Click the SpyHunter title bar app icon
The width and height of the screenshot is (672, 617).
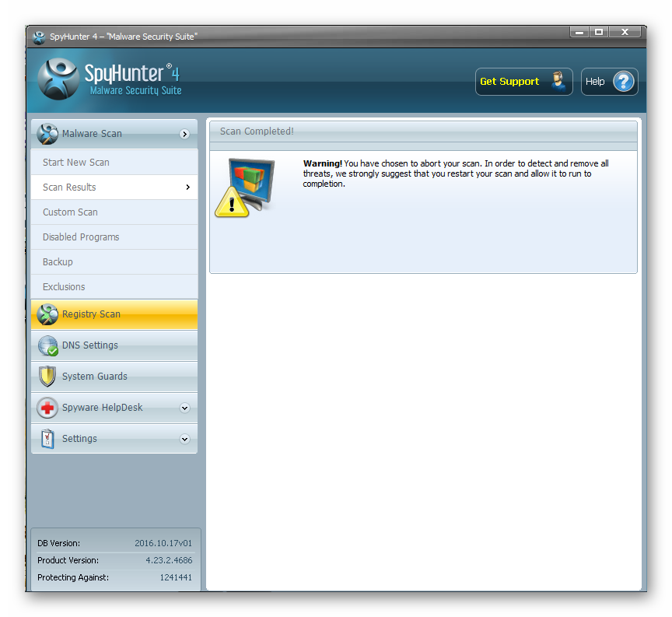(39, 37)
